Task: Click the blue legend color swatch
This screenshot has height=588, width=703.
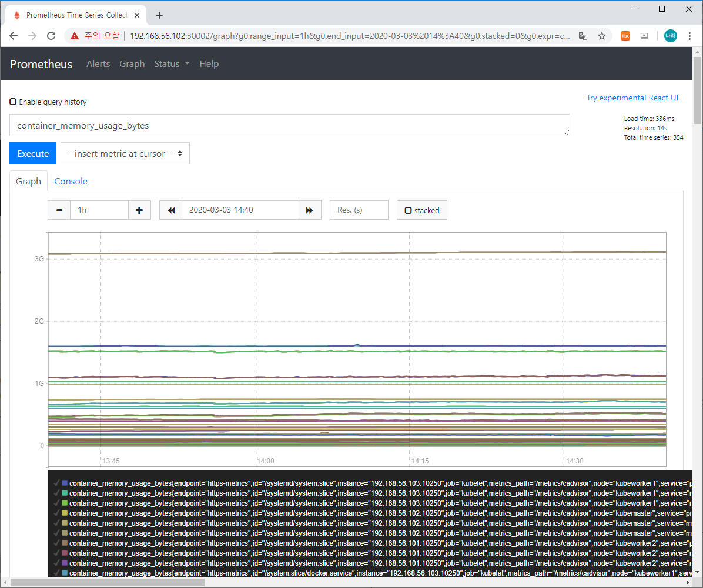Action: [65, 483]
